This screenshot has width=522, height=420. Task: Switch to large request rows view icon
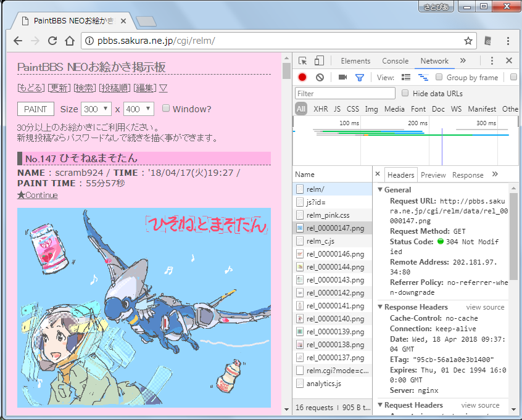click(x=406, y=77)
